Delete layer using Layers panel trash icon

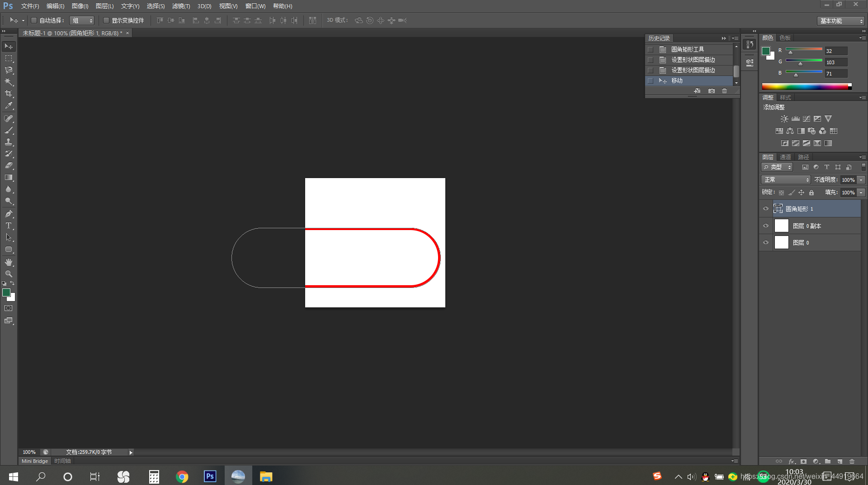tap(852, 461)
